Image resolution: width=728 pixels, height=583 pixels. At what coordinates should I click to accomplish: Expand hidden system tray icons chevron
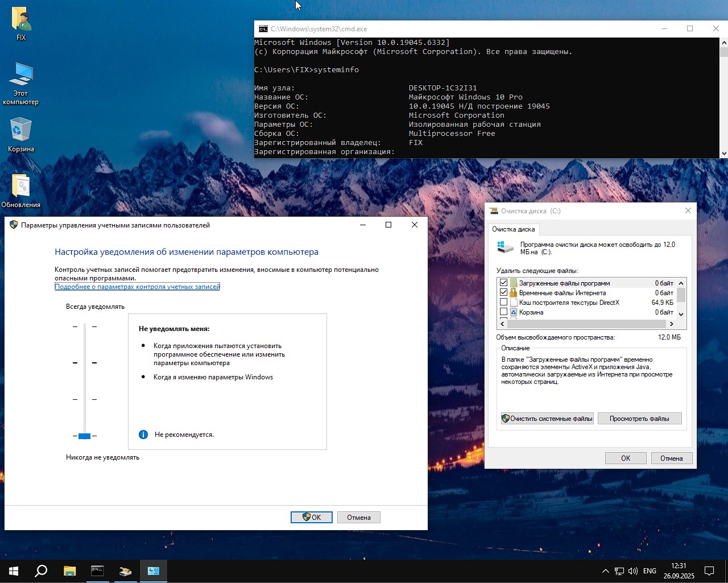(x=605, y=571)
